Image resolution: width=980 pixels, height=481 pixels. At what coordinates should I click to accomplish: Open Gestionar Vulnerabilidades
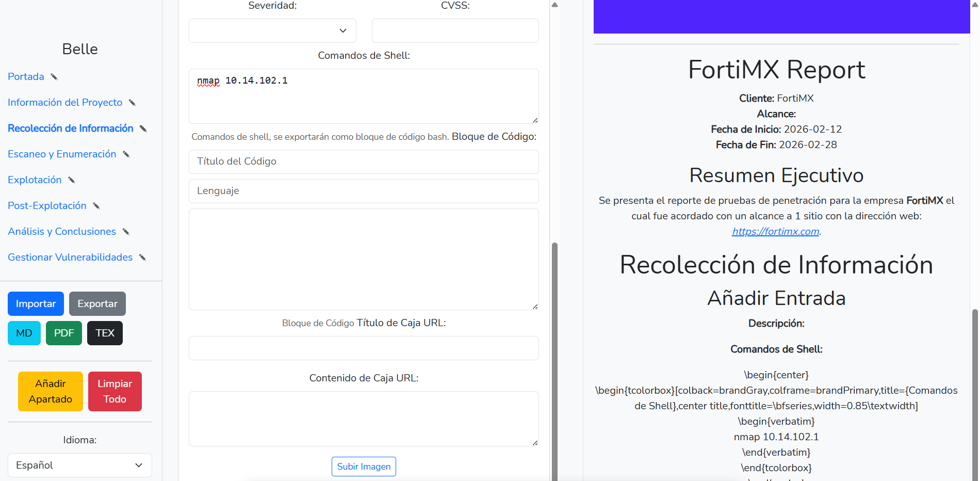pos(70,257)
